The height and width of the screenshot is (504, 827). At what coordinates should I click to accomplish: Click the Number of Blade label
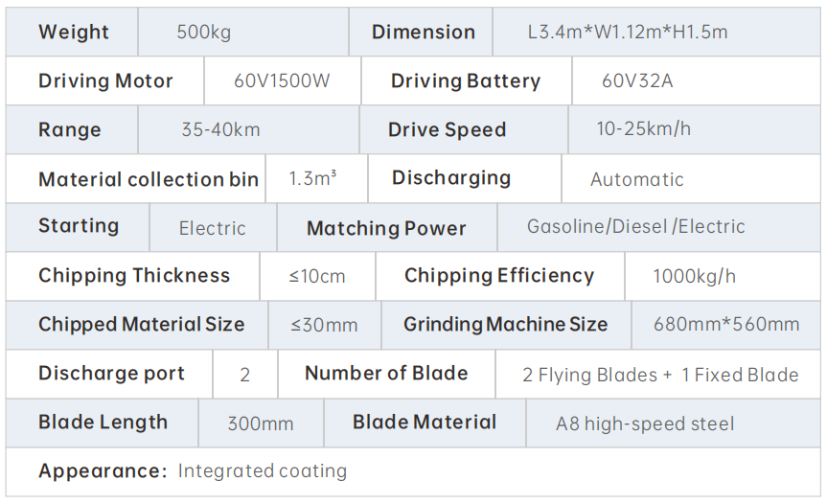pos(386,374)
